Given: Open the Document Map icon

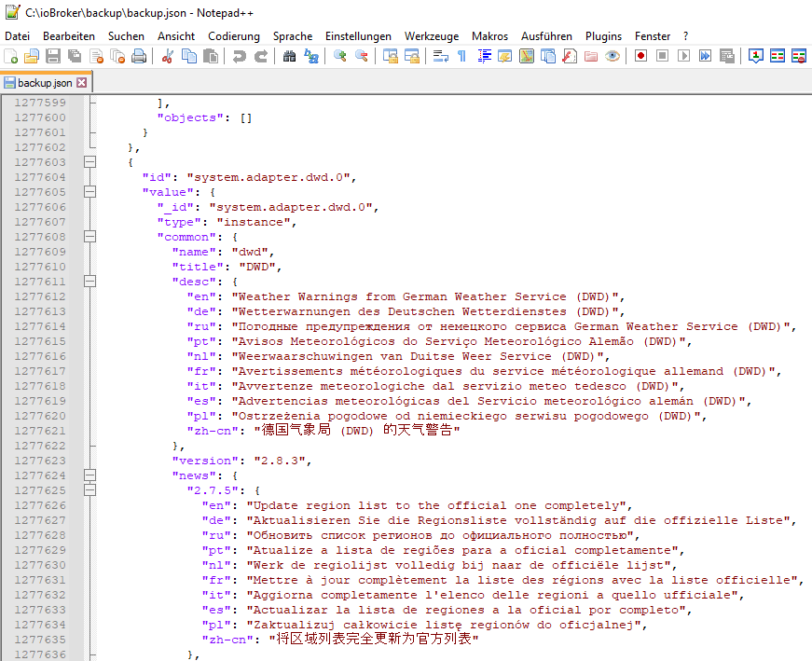Looking at the screenshot, I should tap(526, 56).
